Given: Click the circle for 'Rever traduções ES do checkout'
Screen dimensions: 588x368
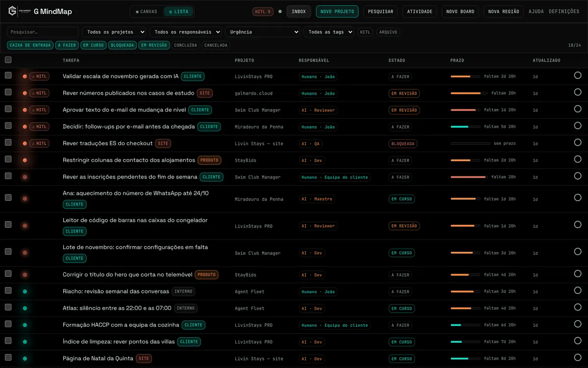Looking at the screenshot, I should click(578, 143).
